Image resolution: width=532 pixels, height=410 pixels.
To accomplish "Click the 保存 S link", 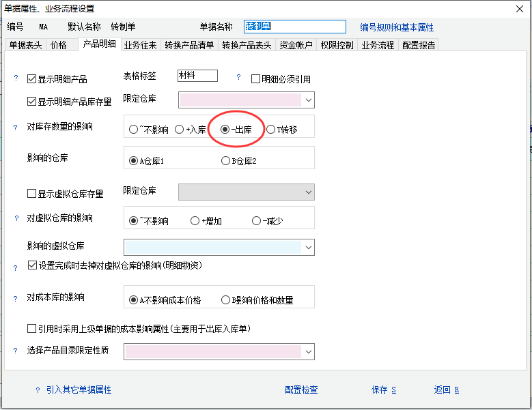I will pyautogui.click(x=384, y=390).
